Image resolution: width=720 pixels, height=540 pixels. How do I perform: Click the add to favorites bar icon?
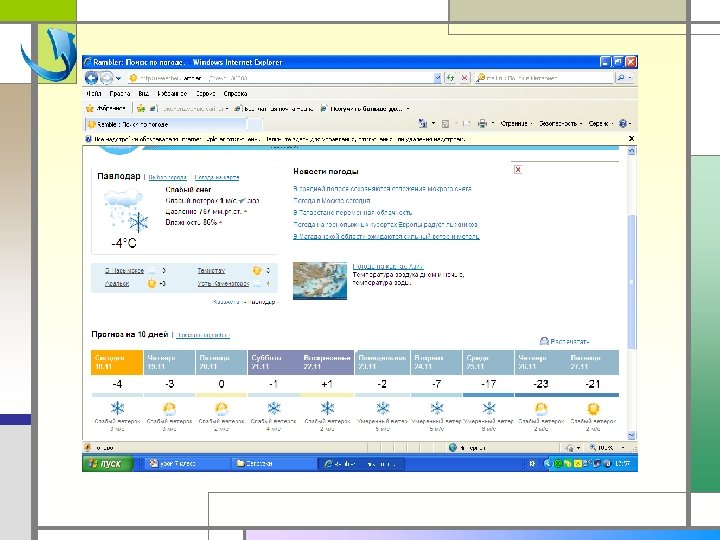[x=141, y=108]
